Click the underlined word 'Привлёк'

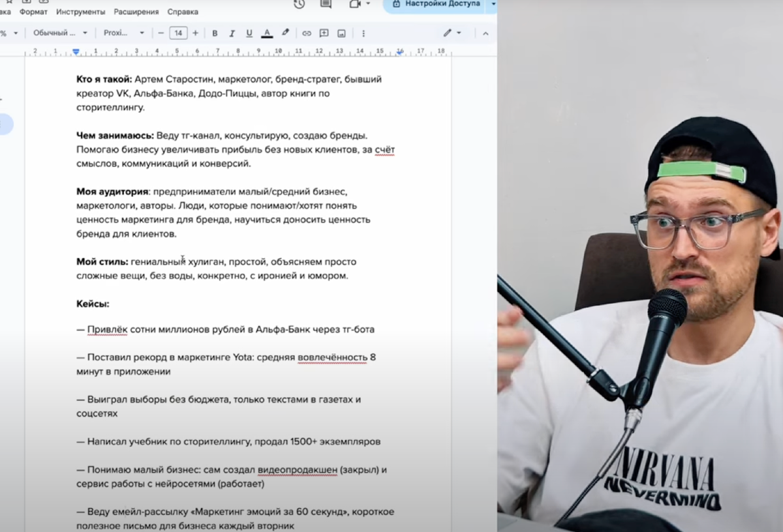[x=107, y=329]
